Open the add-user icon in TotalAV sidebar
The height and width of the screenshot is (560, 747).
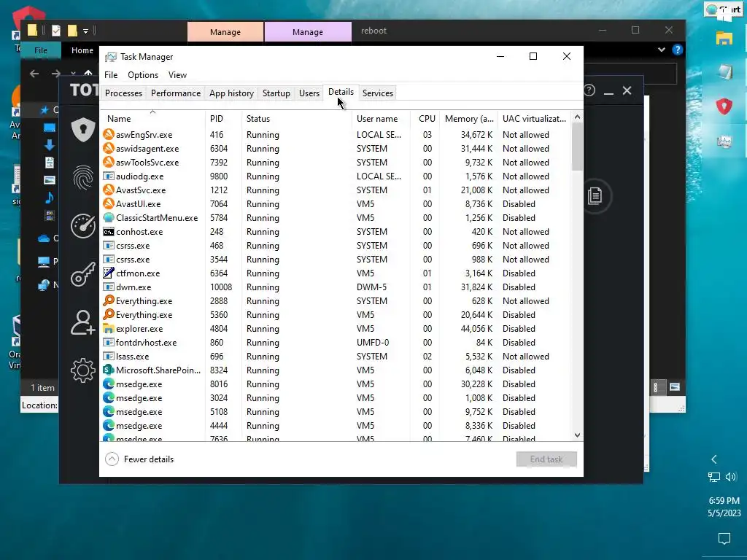click(83, 322)
